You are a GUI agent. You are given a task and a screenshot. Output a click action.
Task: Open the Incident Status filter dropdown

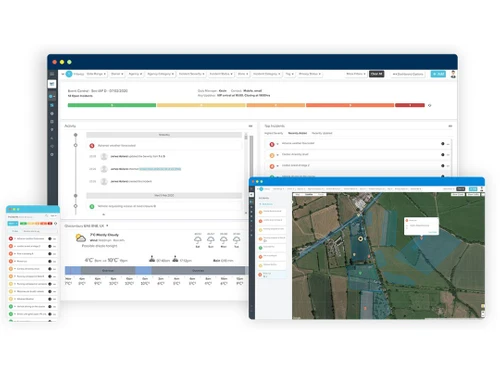click(221, 74)
